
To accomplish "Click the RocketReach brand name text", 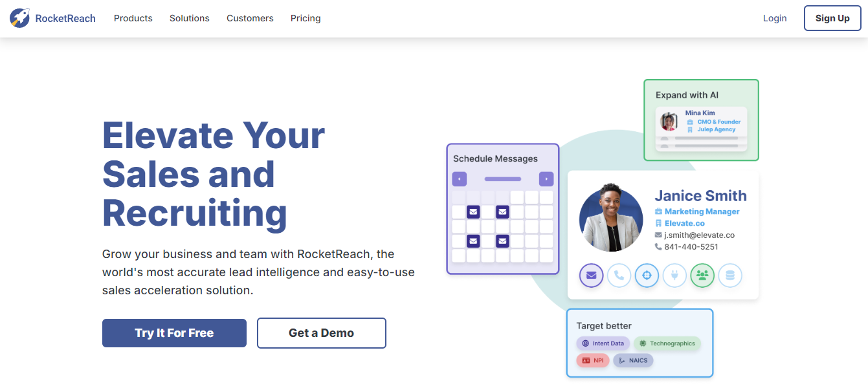I will (65, 18).
